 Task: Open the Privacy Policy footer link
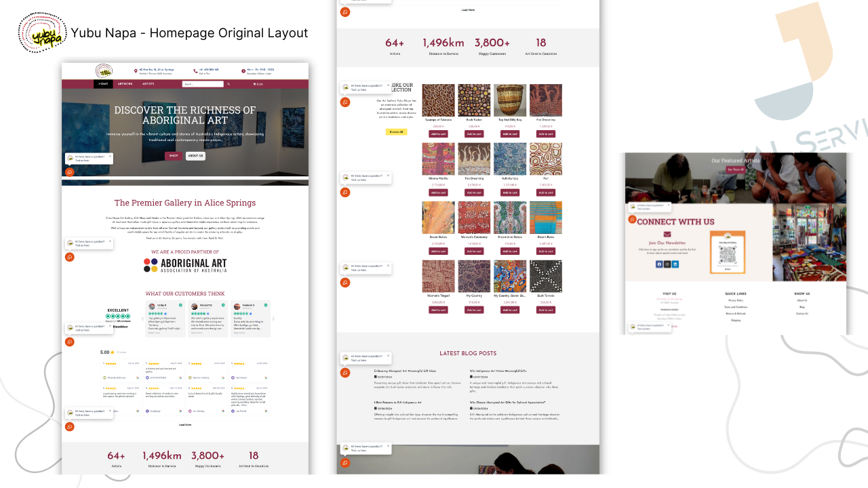[736, 300]
